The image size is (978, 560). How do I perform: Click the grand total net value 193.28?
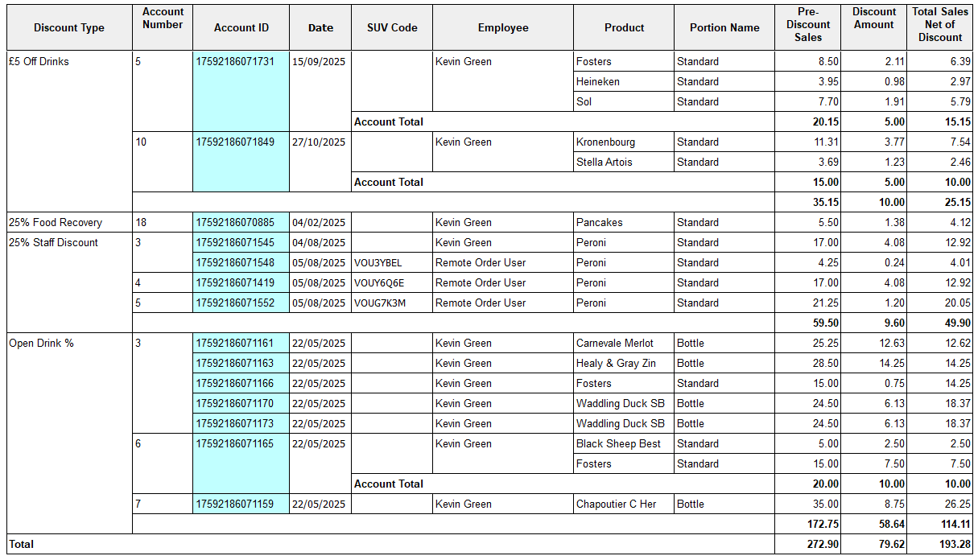pyautogui.click(x=954, y=545)
